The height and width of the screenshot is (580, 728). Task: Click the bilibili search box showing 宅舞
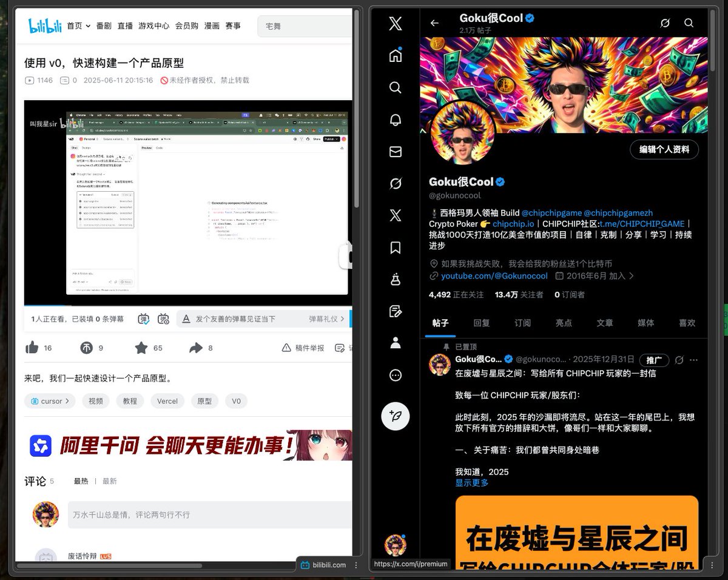(305, 26)
